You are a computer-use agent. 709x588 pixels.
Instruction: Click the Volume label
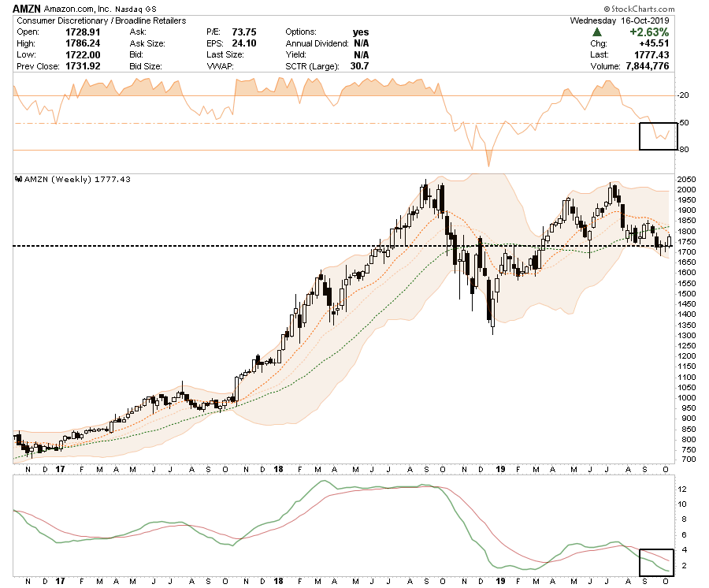[x=606, y=66]
